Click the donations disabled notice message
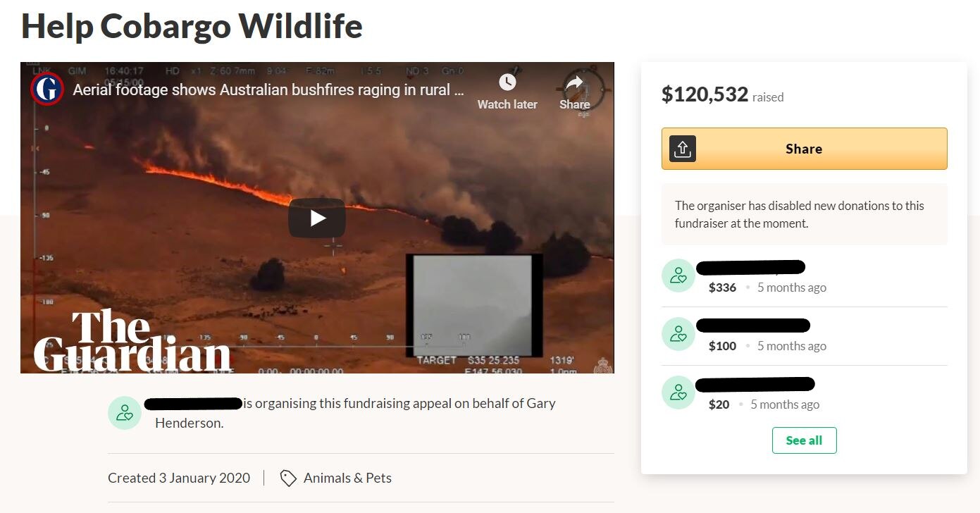 804,213
